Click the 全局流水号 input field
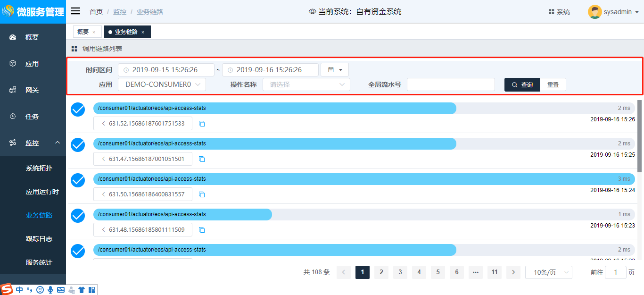Screen dimensions: 644x295 [x=451, y=84]
